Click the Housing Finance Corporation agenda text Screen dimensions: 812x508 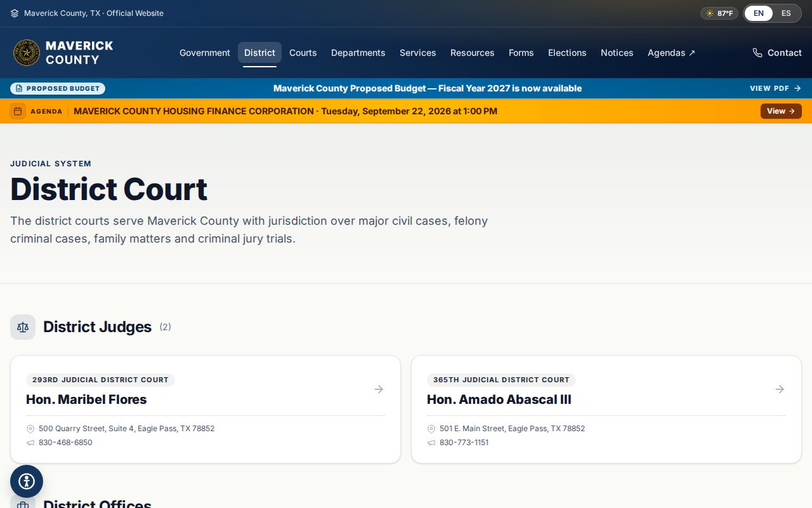point(285,111)
